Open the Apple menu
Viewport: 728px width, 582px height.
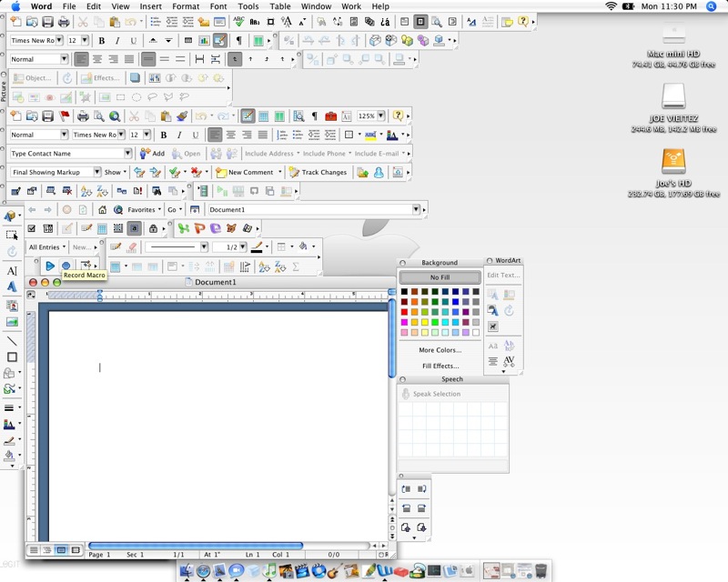(x=15, y=6)
